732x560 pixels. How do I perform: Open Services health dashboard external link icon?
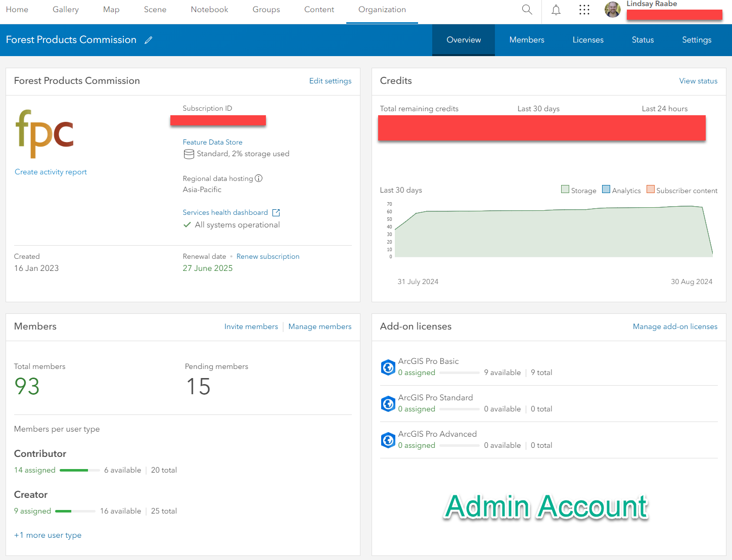pos(276,213)
